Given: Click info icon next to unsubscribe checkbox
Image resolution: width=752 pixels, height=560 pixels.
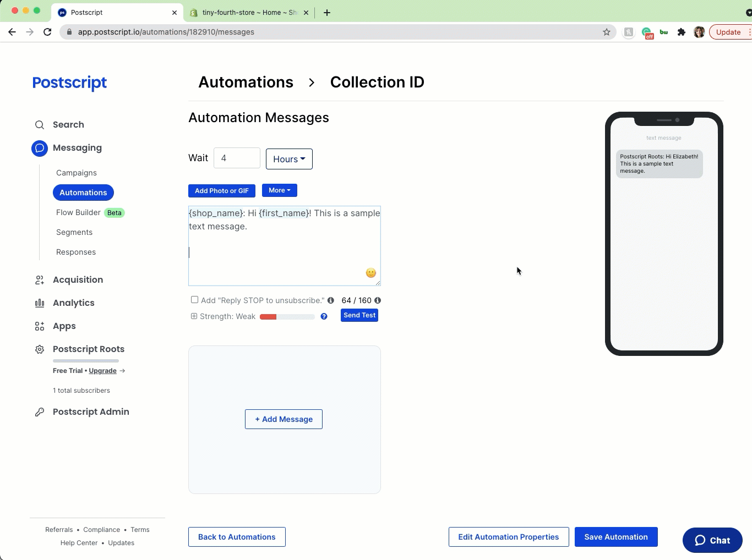Looking at the screenshot, I should [x=331, y=300].
